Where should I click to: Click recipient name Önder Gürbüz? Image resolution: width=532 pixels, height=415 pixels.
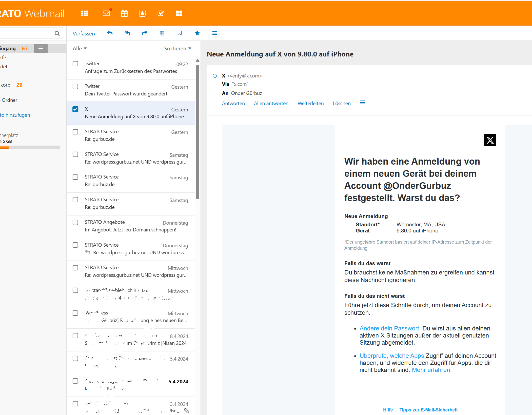click(x=247, y=93)
